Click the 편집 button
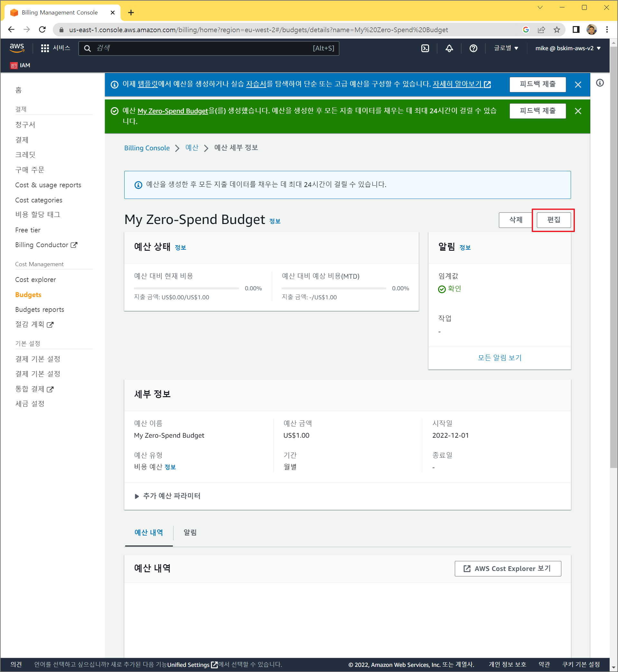618x672 pixels. 553,220
